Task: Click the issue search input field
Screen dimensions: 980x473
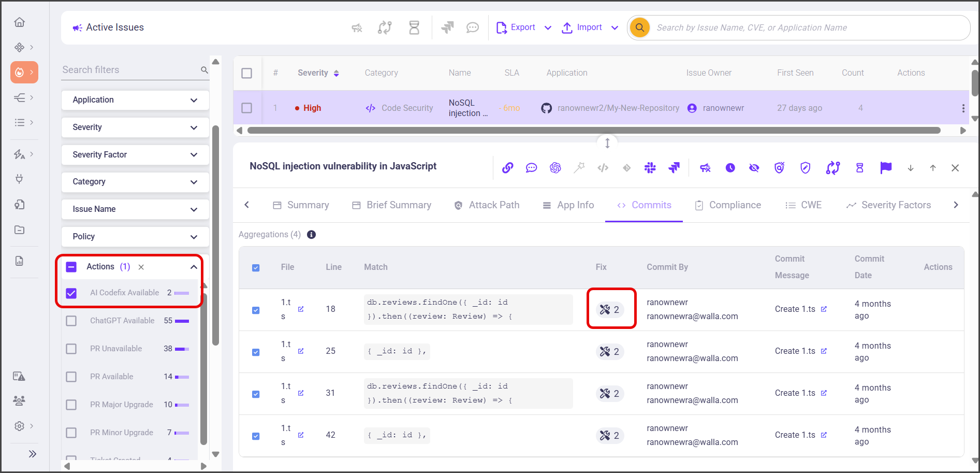Action: pos(808,28)
